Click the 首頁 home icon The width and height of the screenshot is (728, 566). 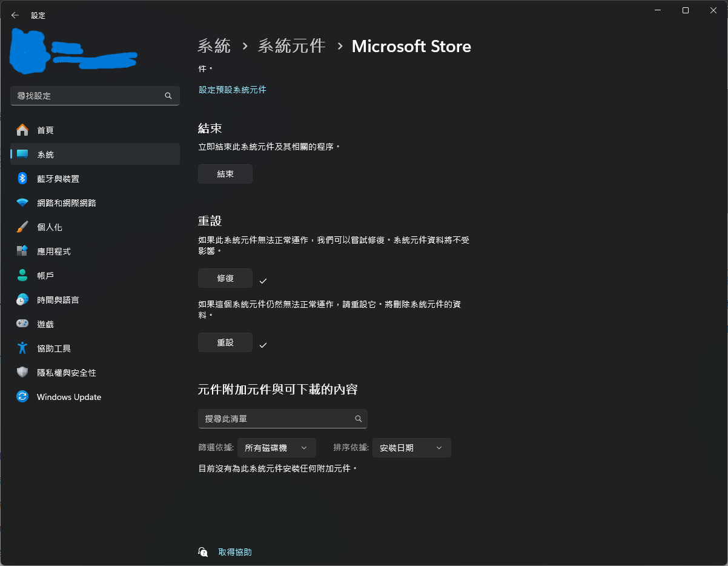click(22, 130)
